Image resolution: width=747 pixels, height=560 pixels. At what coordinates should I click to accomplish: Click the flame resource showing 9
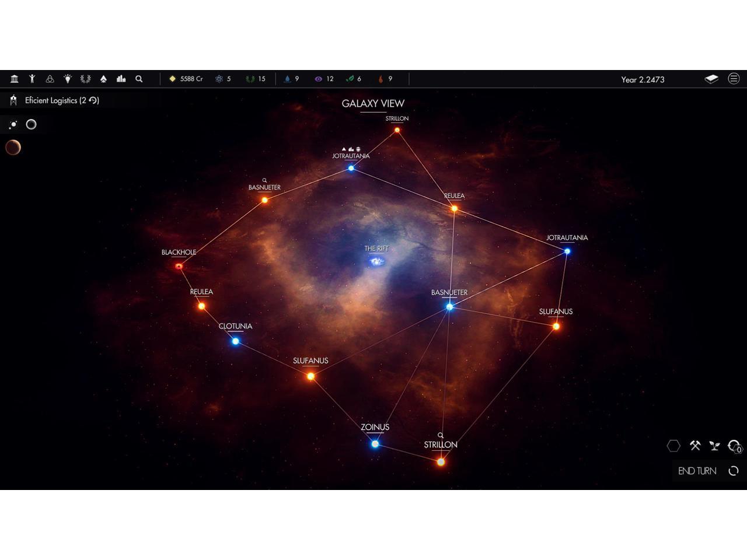(x=385, y=79)
